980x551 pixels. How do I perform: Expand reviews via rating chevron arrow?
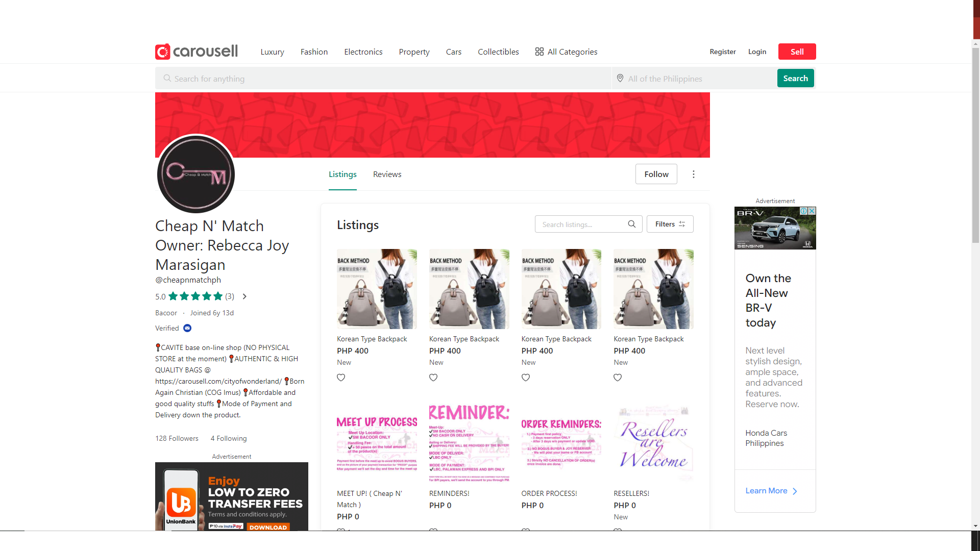point(244,296)
